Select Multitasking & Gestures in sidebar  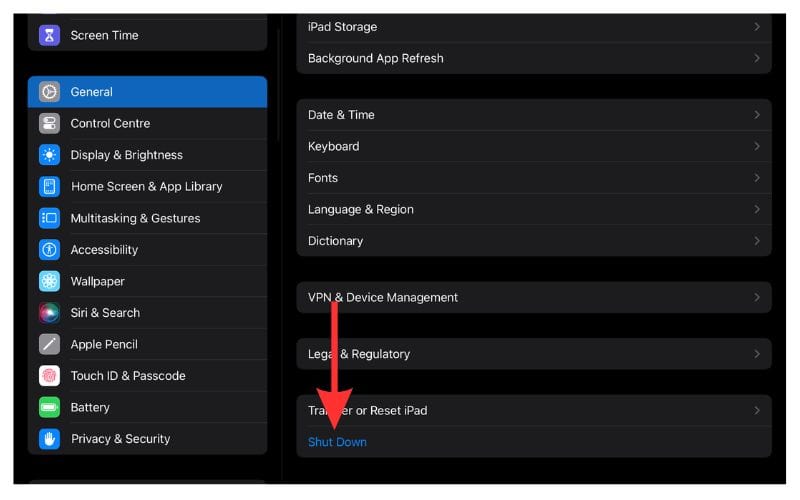[135, 218]
